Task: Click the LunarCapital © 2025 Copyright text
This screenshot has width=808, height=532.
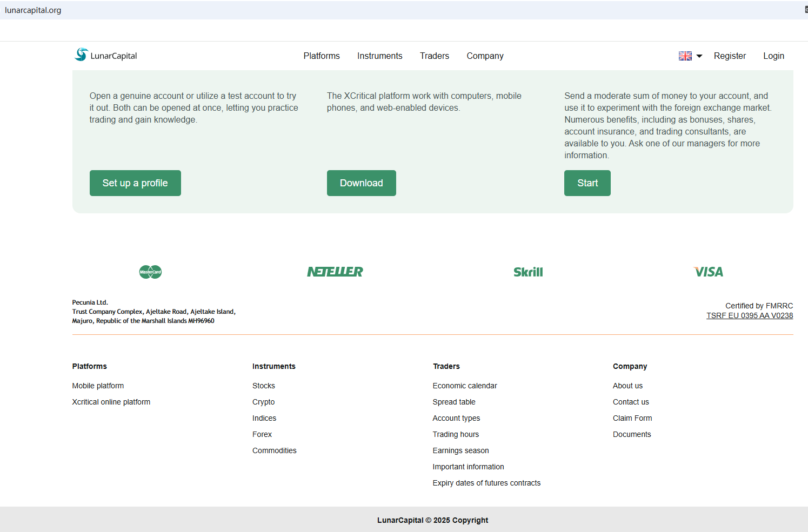Action: [x=432, y=520]
